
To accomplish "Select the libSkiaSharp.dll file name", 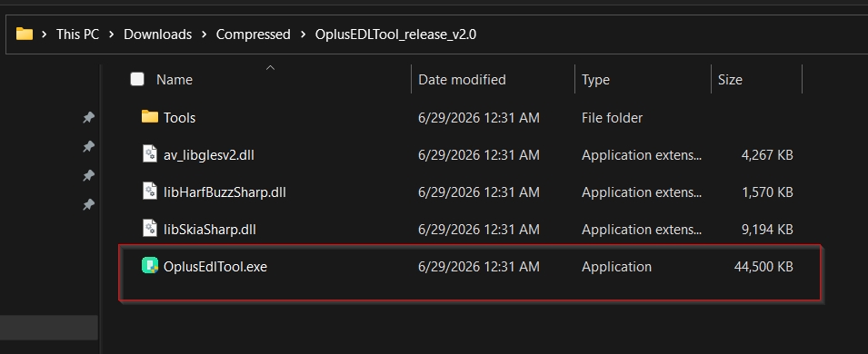I will tap(210, 229).
